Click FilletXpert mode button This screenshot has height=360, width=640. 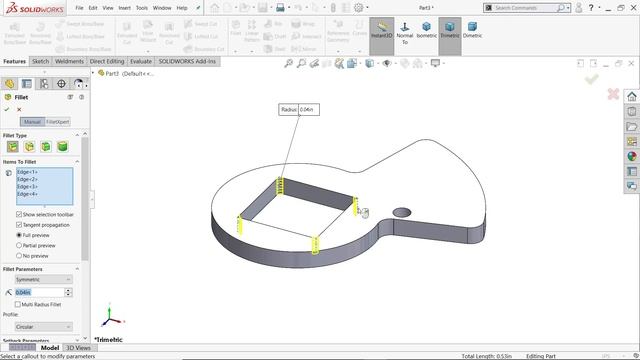click(58, 122)
